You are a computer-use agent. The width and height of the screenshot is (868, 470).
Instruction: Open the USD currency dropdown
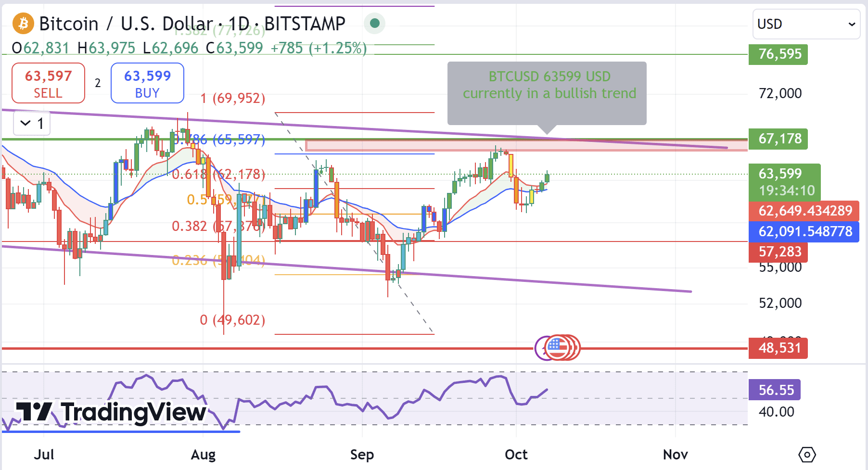tap(806, 24)
